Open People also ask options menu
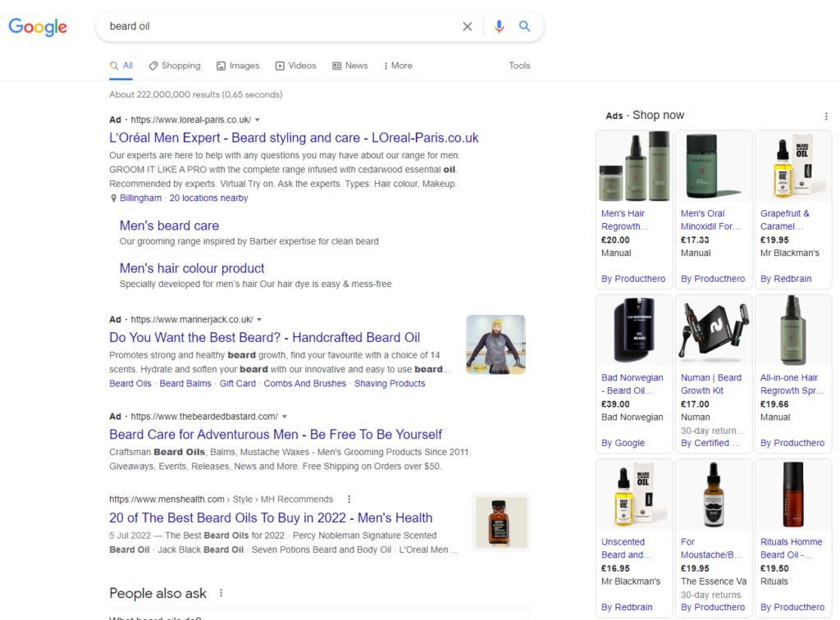 point(221,593)
